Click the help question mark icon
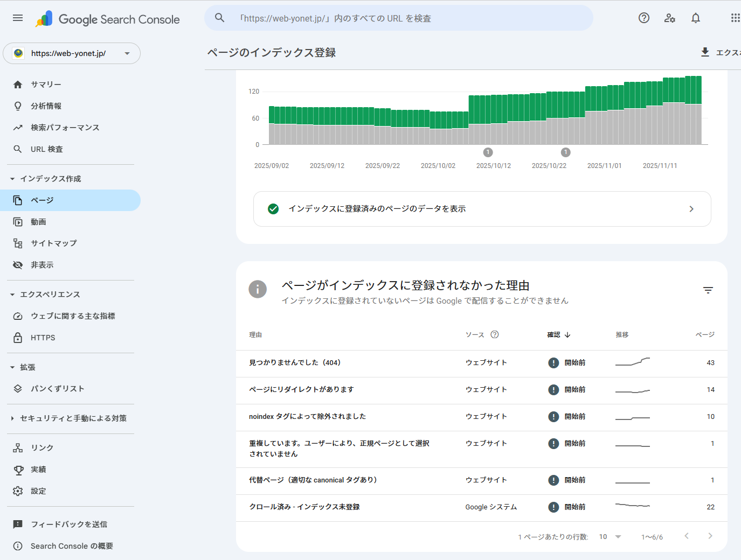 pyautogui.click(x=643, y=18)
